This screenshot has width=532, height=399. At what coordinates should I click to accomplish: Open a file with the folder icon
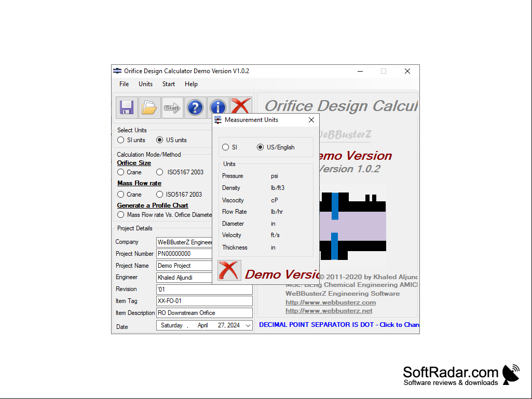tap(149, 107)
